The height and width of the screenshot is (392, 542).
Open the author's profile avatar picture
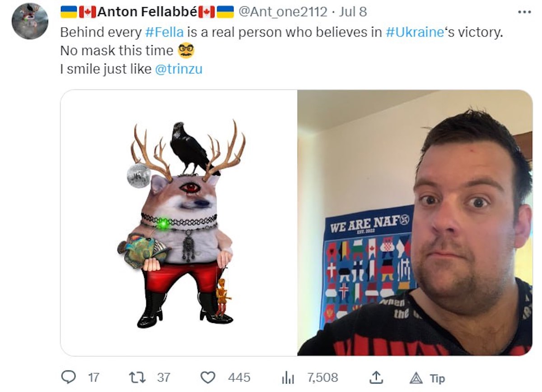point(30,21)
